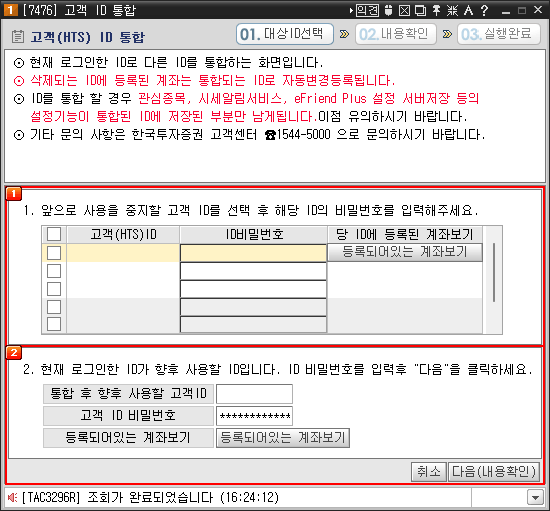Click the mouse icon in title bar
Viewport: 550px width, 511px height.
tap(388, 11)
